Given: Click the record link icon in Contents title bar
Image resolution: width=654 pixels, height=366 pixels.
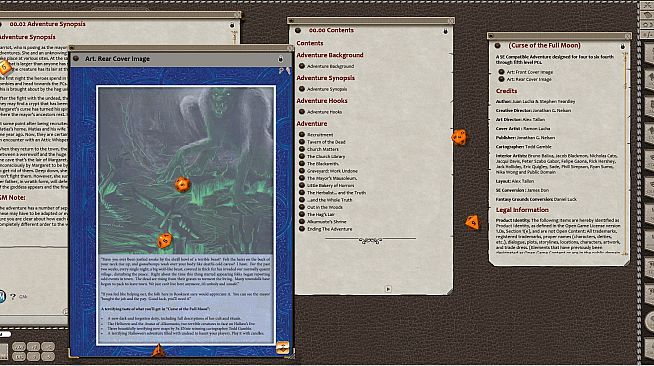Looking at the screenshot, I should coord(298,30).
